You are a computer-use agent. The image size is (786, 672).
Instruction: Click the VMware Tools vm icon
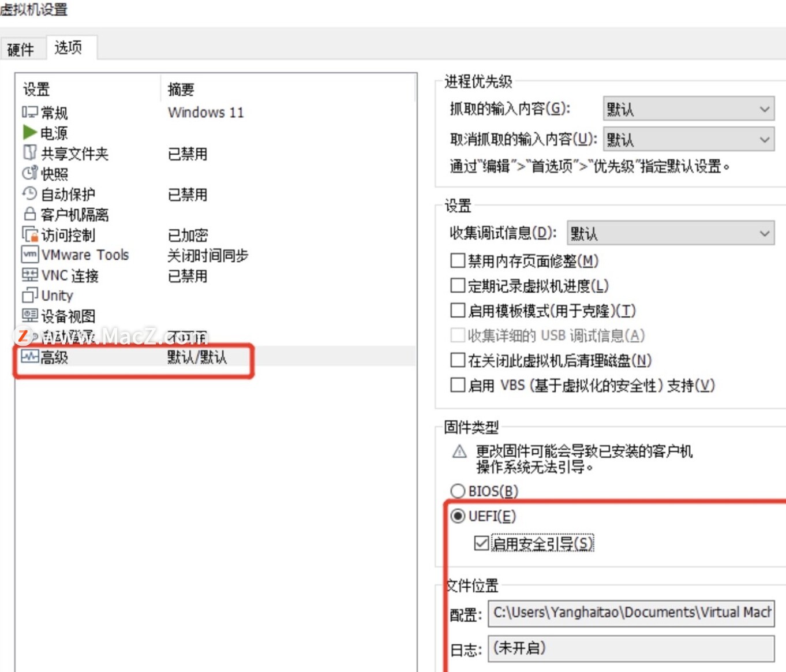click(x=30, y=255)
